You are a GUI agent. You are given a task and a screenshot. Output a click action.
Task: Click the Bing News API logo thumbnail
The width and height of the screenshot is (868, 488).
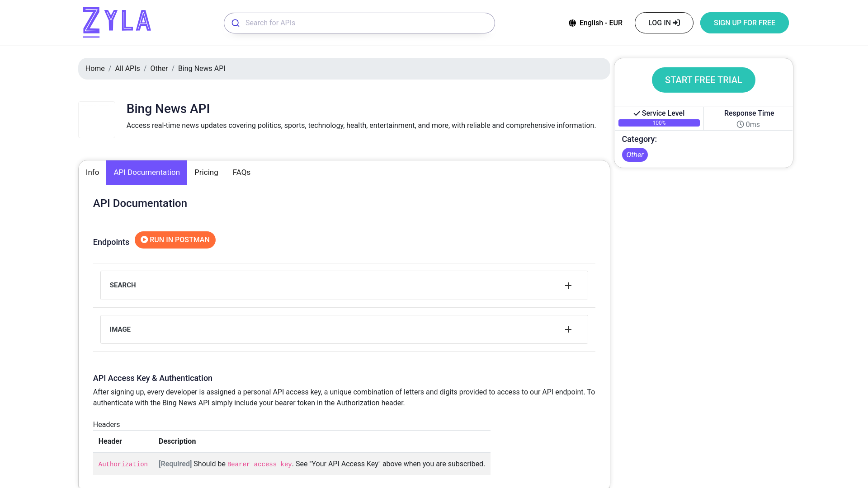click(x=97, y=120)
